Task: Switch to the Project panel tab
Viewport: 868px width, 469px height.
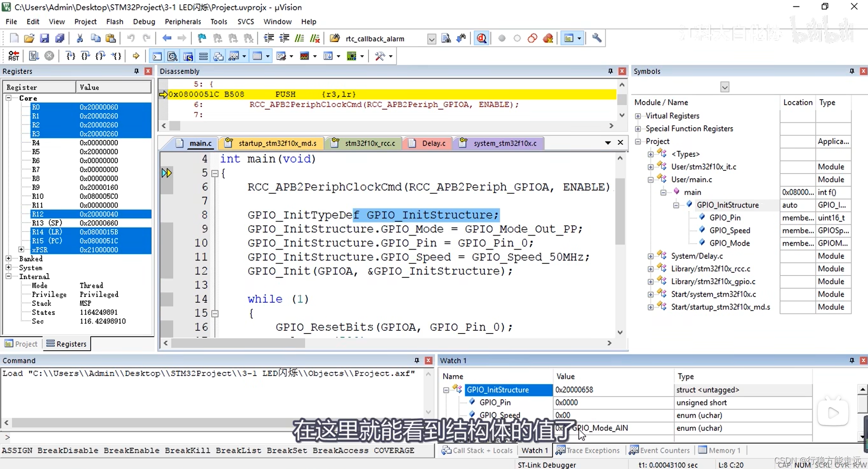Action: coord(21,344)
